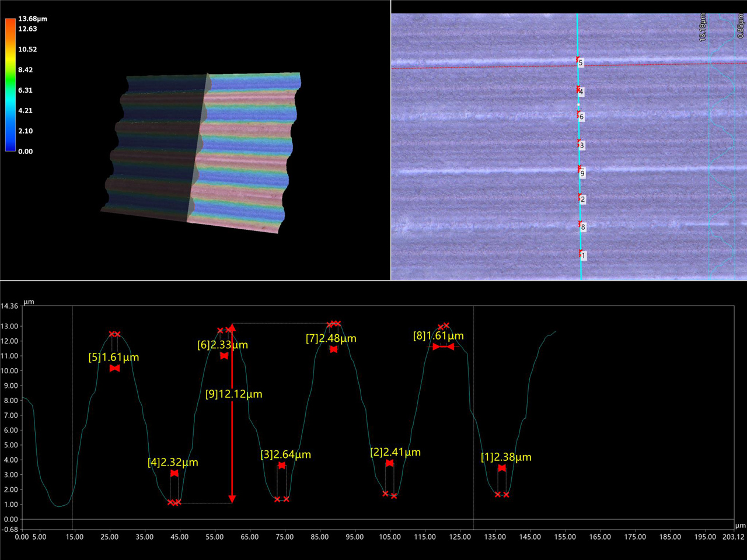The image size is (747, 560).
Task: Click the 203.12 end value on X axis
Action: click(x=733, y=537)
